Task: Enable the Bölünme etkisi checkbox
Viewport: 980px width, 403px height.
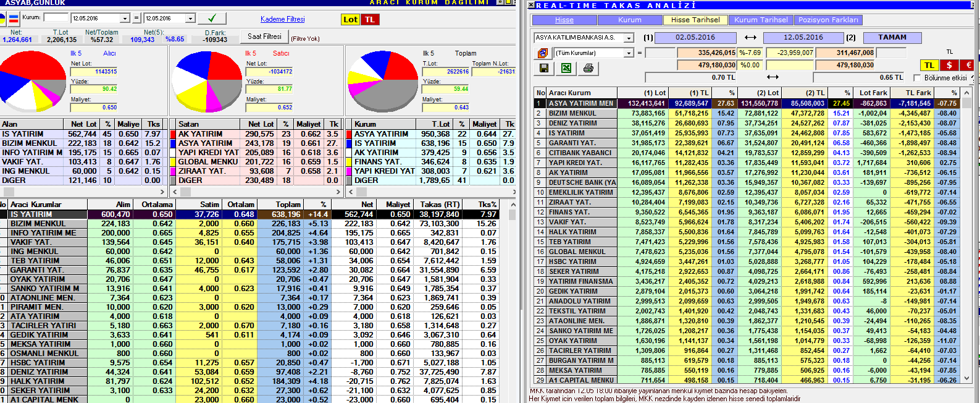Action: [917, 78]
